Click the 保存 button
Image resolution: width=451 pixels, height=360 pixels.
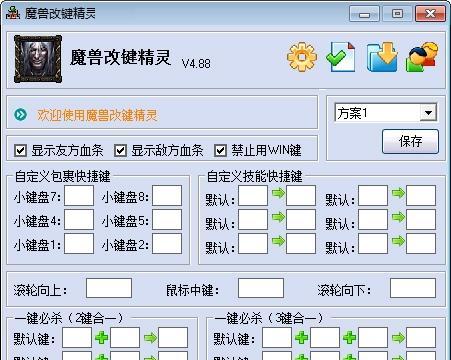[x=410, y=141]
